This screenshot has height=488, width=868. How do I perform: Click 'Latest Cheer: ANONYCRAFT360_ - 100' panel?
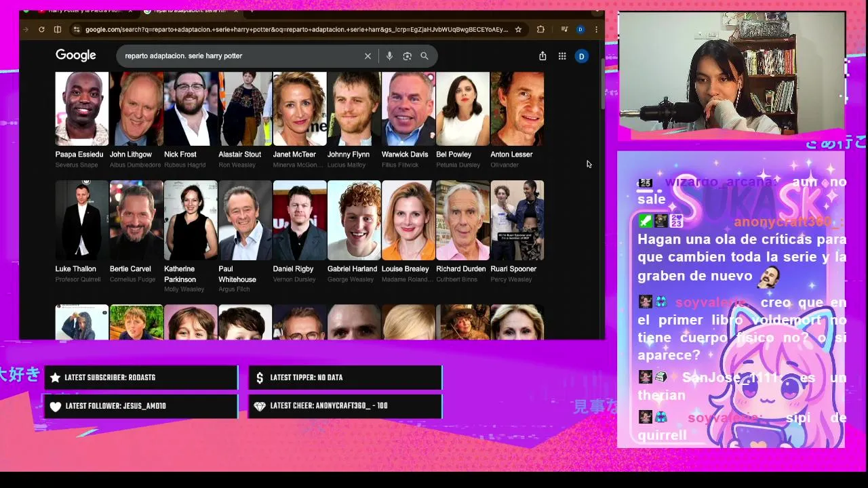coord(345,406)
